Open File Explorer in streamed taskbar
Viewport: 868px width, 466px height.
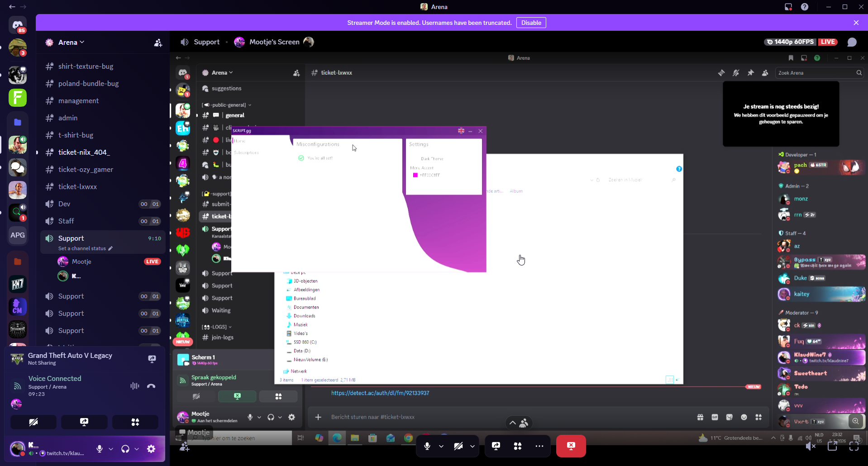click(355, 437)
